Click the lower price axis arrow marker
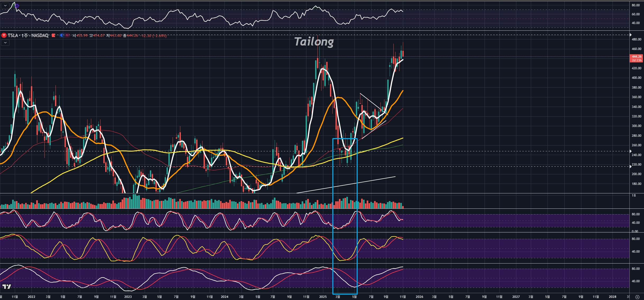The width and height of the screenshot is (644, 300). tap(630, 166)
